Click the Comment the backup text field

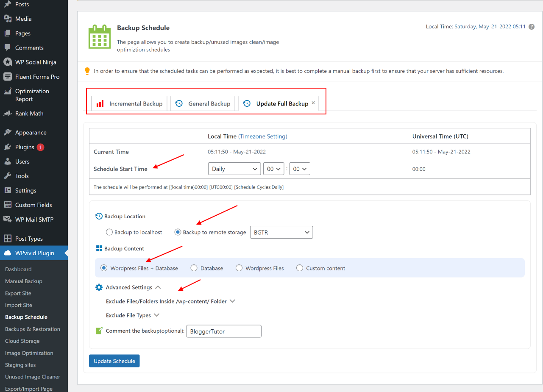tap(224, 331)
